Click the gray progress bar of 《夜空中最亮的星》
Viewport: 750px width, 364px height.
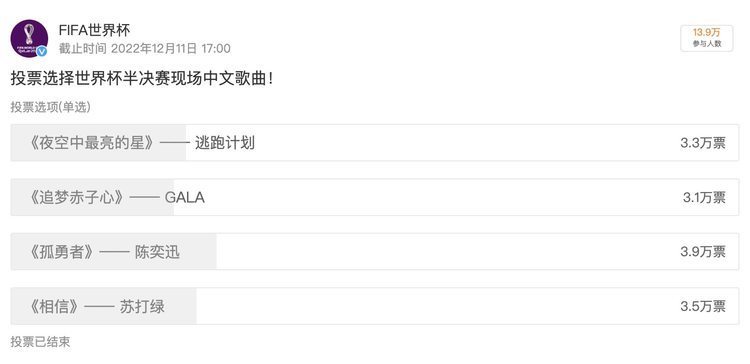[x=99, y=143]
